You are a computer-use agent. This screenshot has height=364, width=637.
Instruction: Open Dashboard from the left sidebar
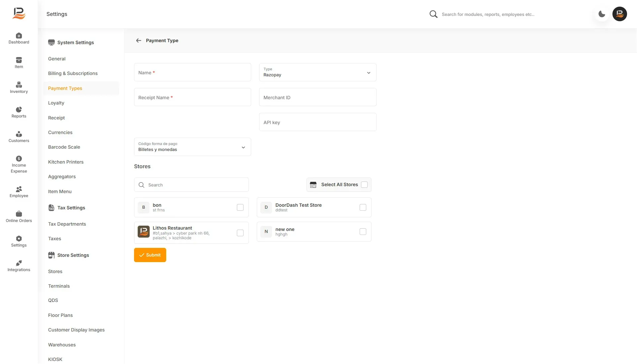click(x=19, y=38)
